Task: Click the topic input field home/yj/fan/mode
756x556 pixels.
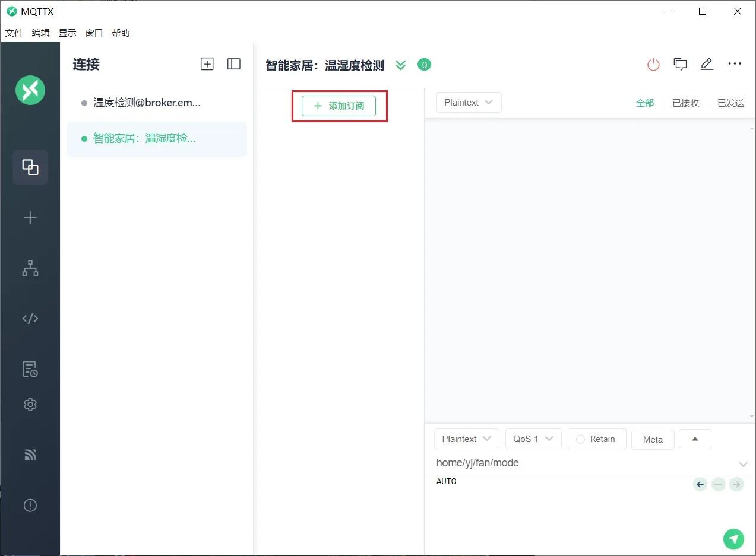Action: pos(534,462)
